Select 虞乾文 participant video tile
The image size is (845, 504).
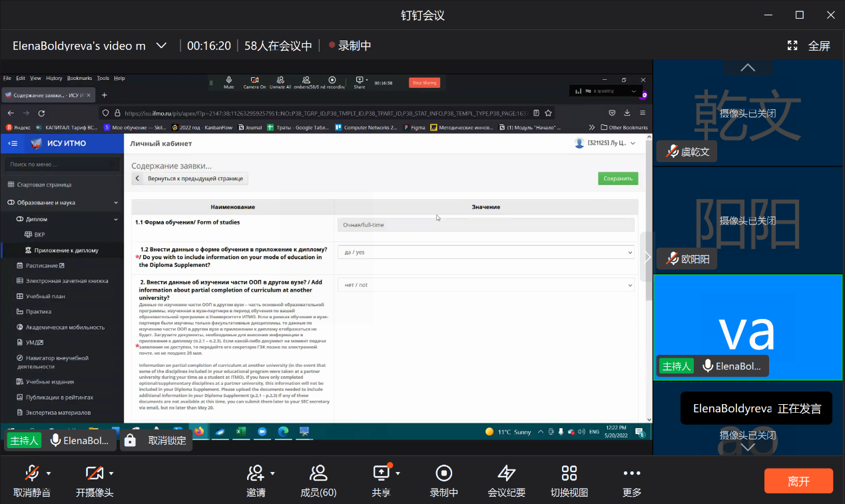(749, 113)
